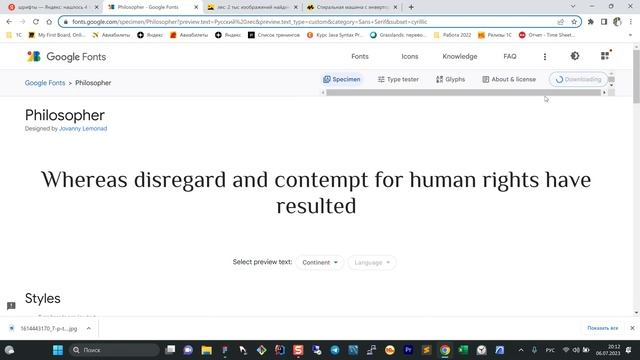The width and height of the screenshot is (640, 360).
Task: Open the 1C bookmark
Action: point(14,35)
